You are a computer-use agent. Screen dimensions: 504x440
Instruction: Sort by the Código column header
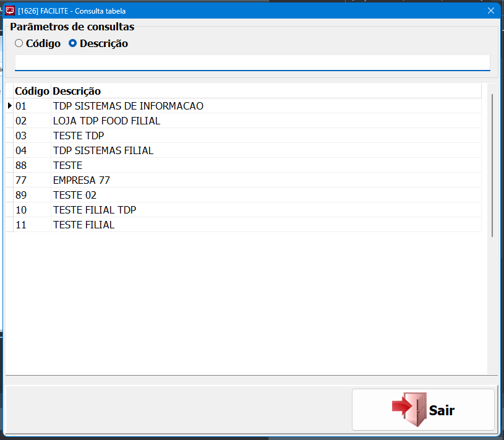pyautogui.click(x=32, y=91)
